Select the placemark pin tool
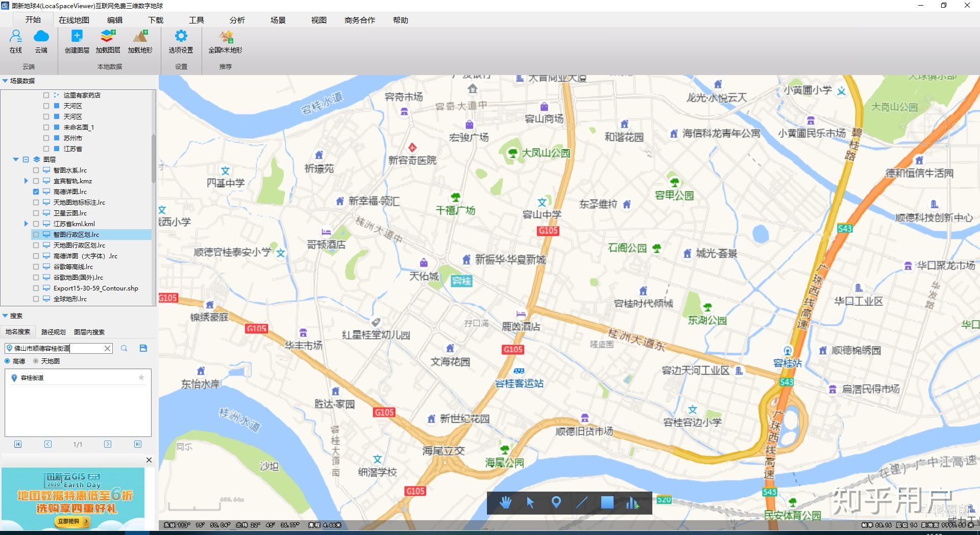The height and width of the screenshot is (535, 980). 556,503
